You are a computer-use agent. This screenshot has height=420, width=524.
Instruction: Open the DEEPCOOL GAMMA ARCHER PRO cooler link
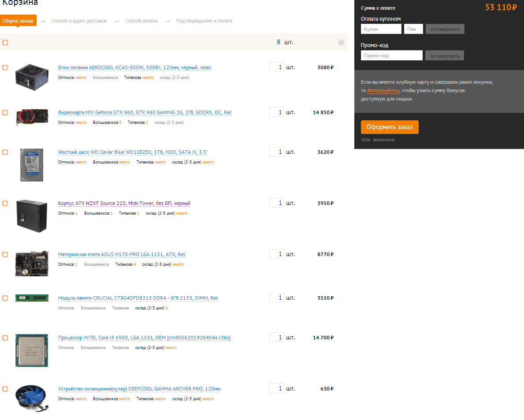click(x=139, y=389)
